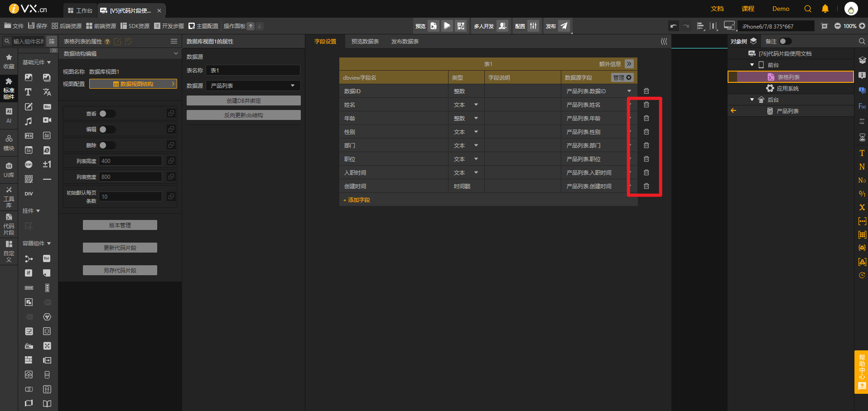
Task: Open the QR code preview icon
Action: click(461, 26)
